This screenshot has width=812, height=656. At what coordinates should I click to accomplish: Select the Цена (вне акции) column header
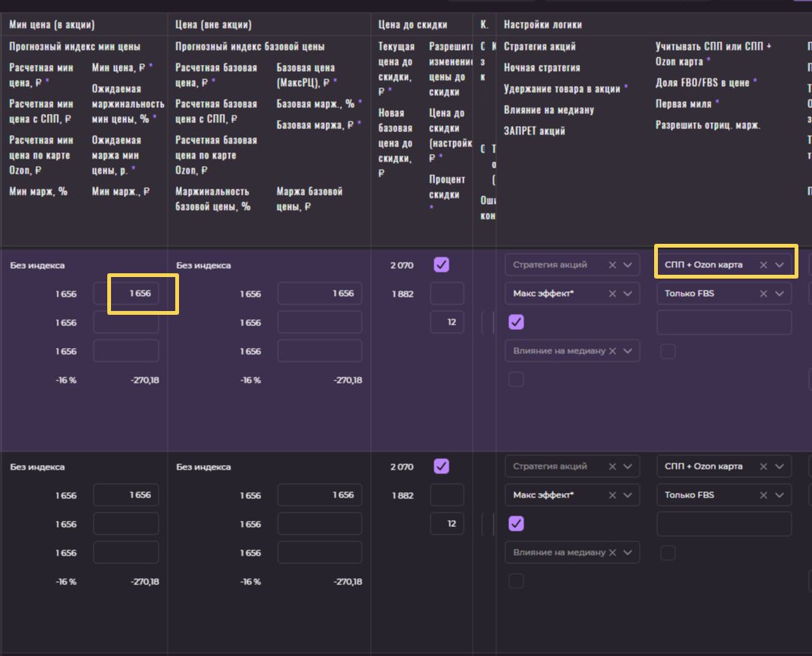point(214,25)
